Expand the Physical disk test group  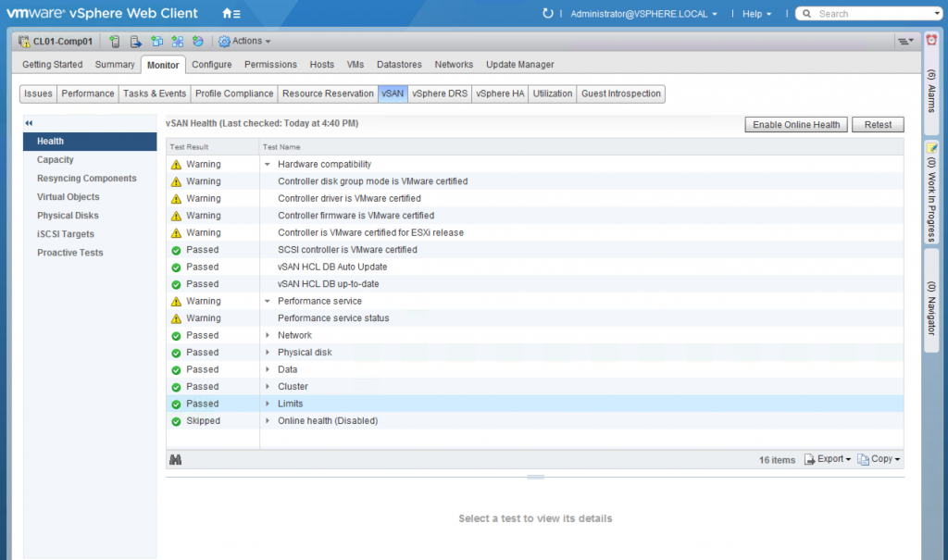268,352
